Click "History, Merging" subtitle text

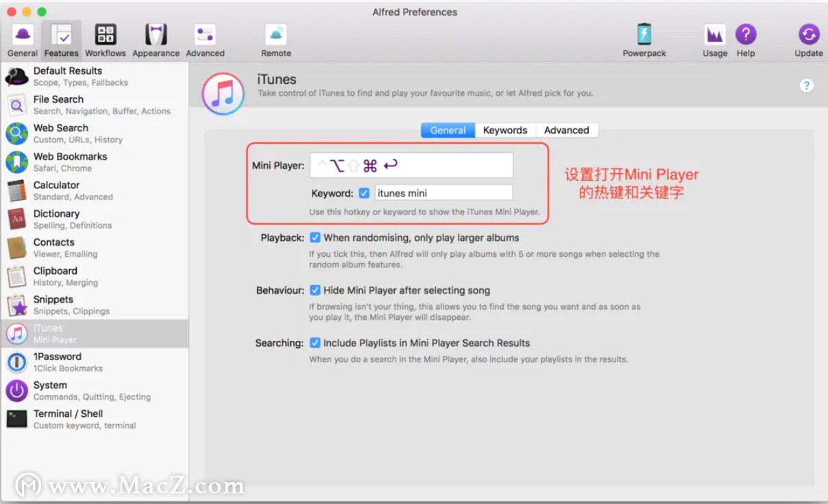click(66, 283)
